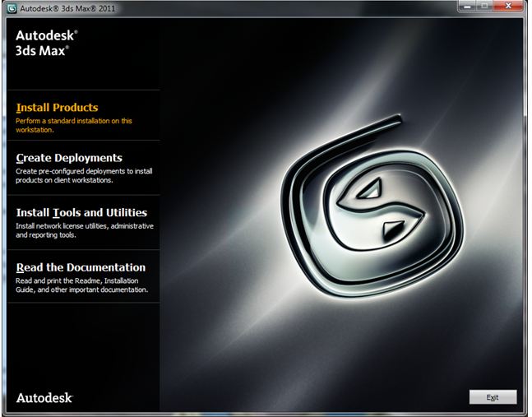Close the installer window

[x=508, y=6]
